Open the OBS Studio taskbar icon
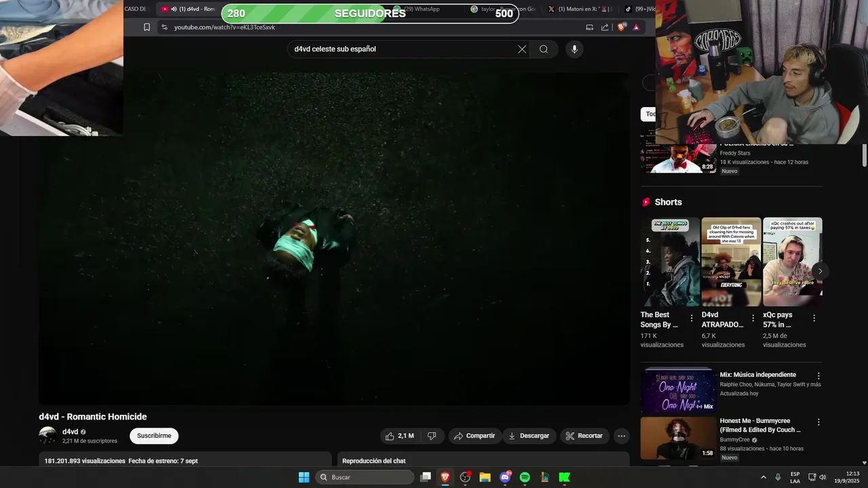Viewport: 868px width, 488px height. pos(465,477)
